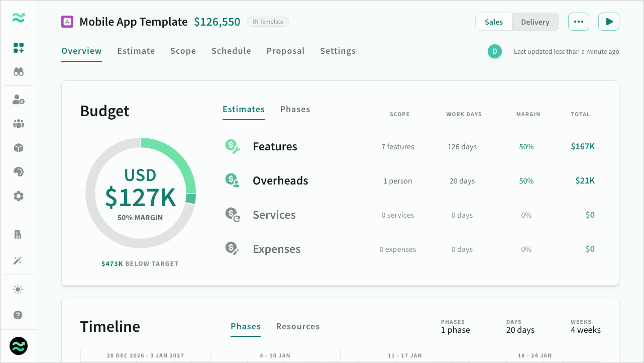Select the Resources timeline view
This screenshot has height=363, width=644.
pyautogui.click(x=298, y=326)
